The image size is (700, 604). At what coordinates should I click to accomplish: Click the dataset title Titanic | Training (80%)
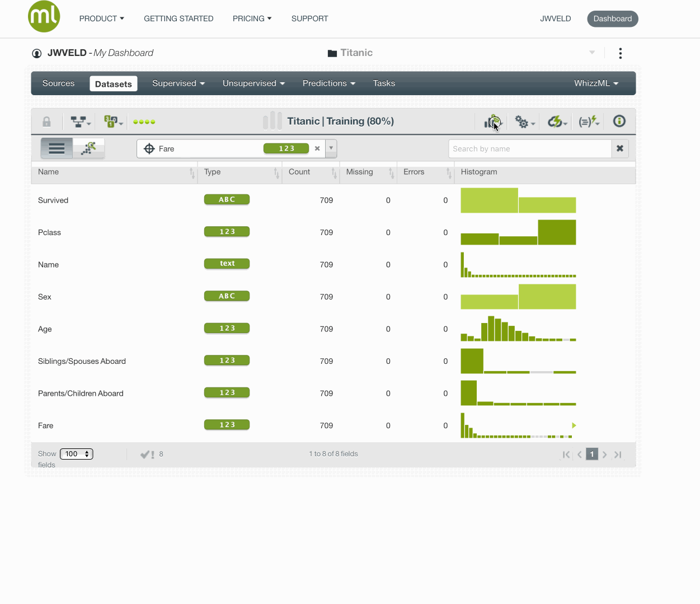click(340, 121)
